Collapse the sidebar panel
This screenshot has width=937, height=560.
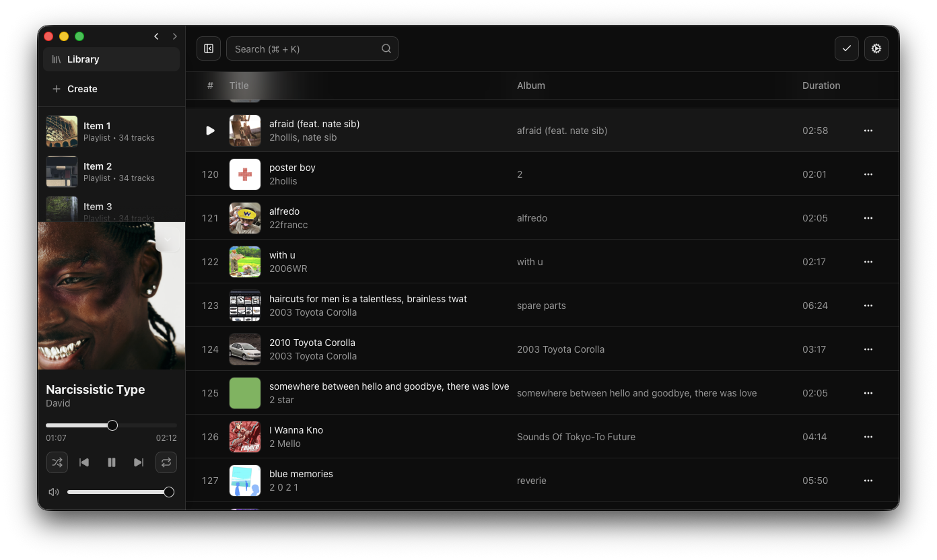click(x=209, y=48)
